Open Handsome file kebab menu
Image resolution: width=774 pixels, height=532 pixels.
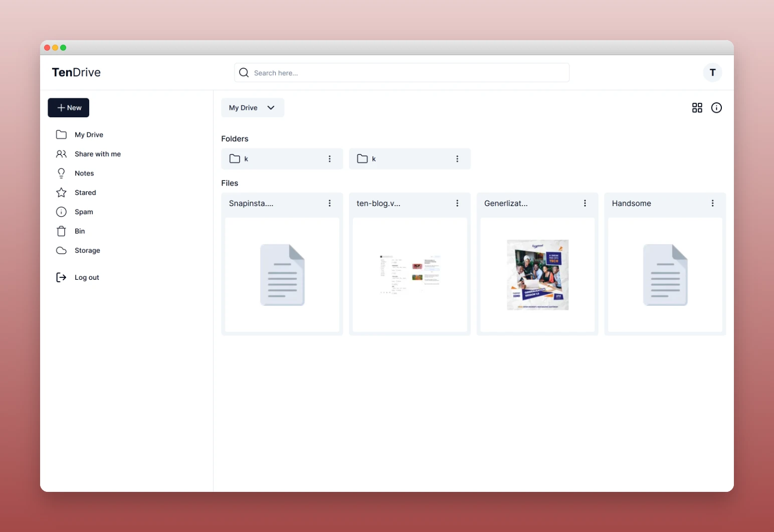point(712,203)
